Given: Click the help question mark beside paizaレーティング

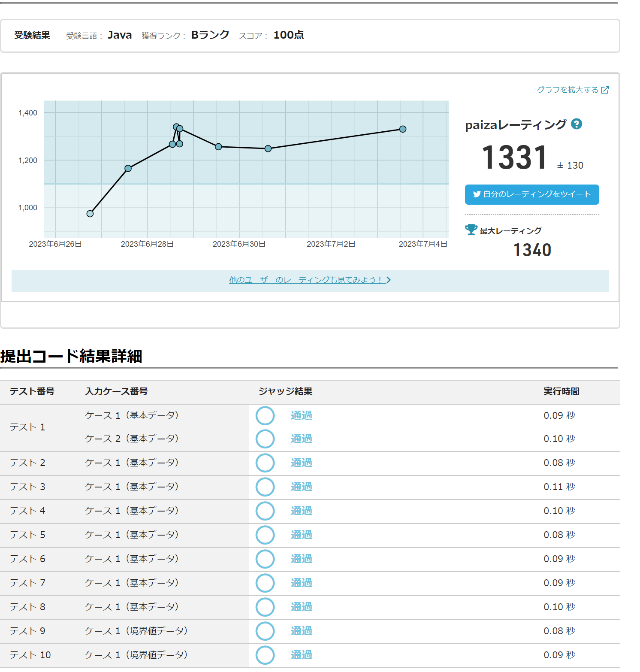Looking at the screenshot, I should point(577,124).
